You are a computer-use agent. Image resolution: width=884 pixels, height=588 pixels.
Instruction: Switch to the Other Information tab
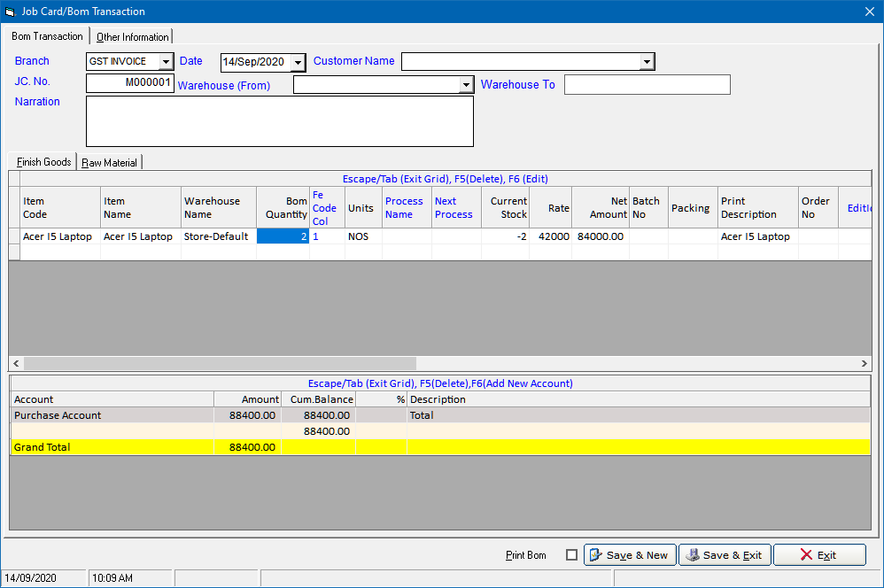click(x=132, y=37)
